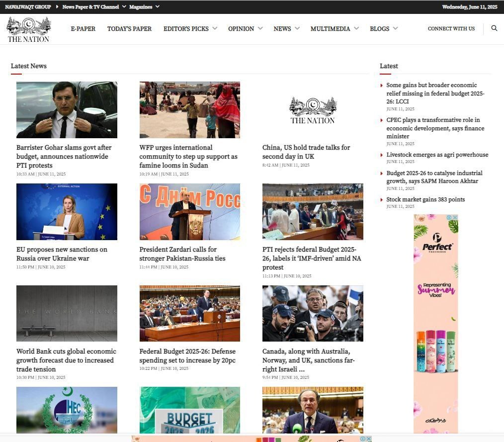The width and height of the screenshot is (504, 442).
Task: Click the info icon on the Perfect ad
Action: [449, 218]
